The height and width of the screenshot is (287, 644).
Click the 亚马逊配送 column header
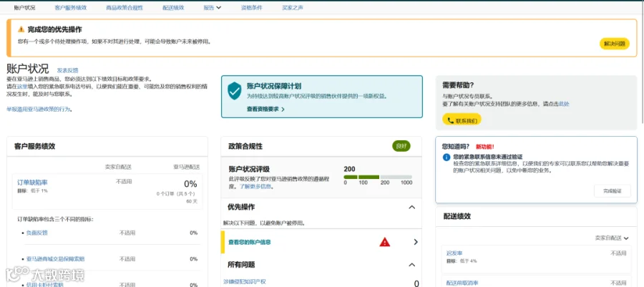187,167
